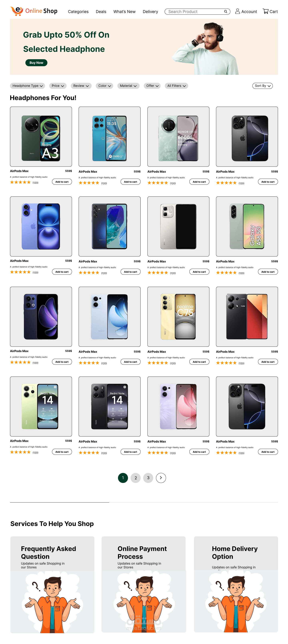Open Account via the user icon
288x644 pixels.
tap(238, 11)
